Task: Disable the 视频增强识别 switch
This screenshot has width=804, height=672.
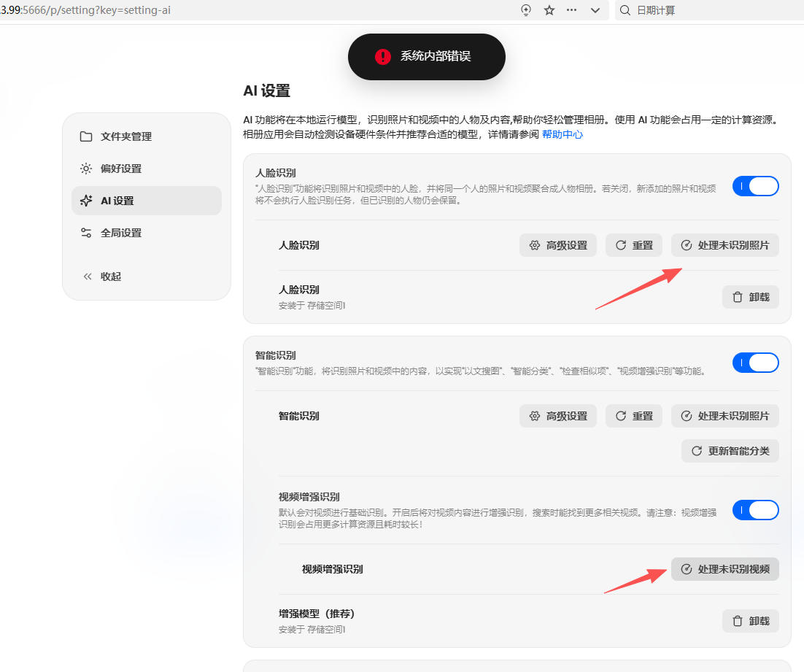Action: click(755, 510)
